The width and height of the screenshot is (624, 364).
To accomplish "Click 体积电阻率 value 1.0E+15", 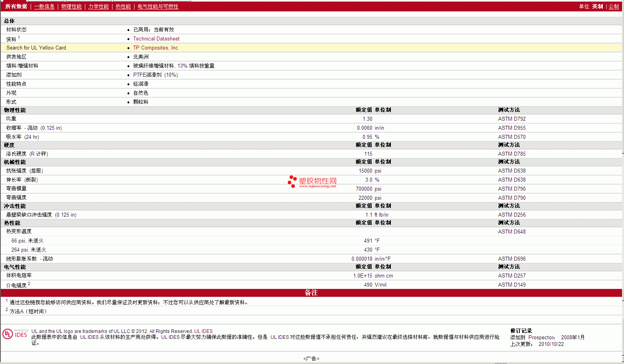I will click(x=363, y=276).
